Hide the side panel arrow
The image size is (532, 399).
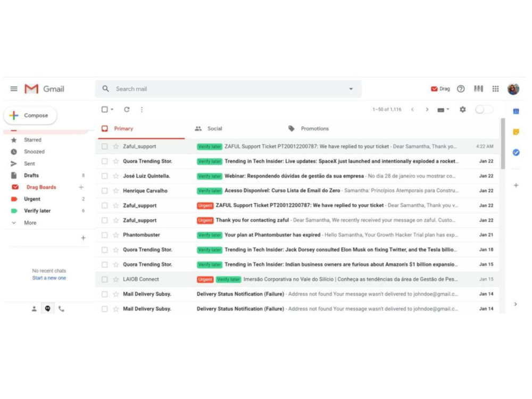click(516, 304)
